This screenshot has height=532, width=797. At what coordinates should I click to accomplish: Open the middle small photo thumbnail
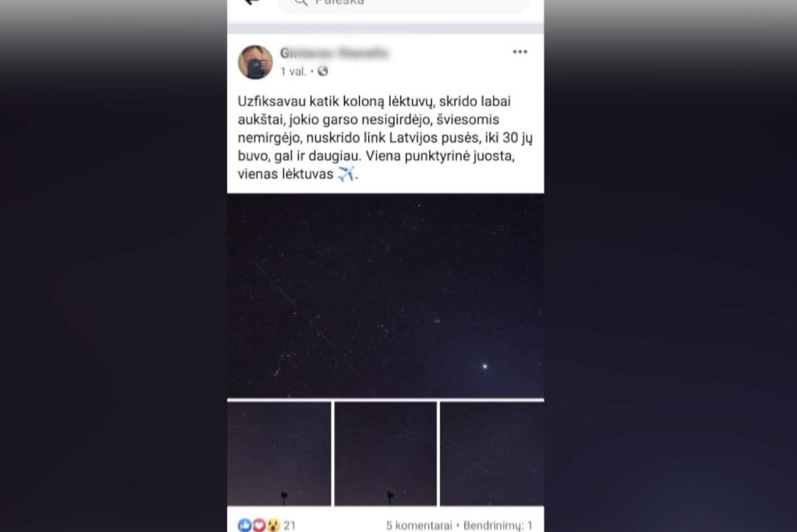(x=386, y=453)
